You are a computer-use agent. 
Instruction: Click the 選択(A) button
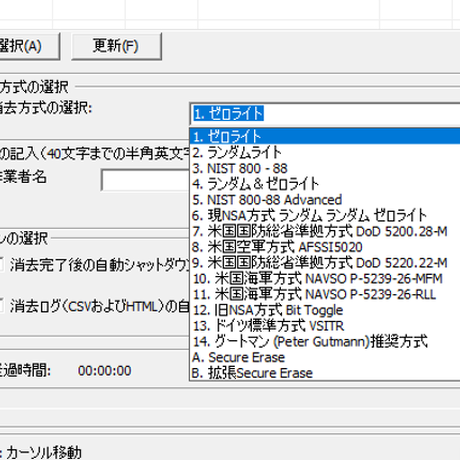coord(29,46)
